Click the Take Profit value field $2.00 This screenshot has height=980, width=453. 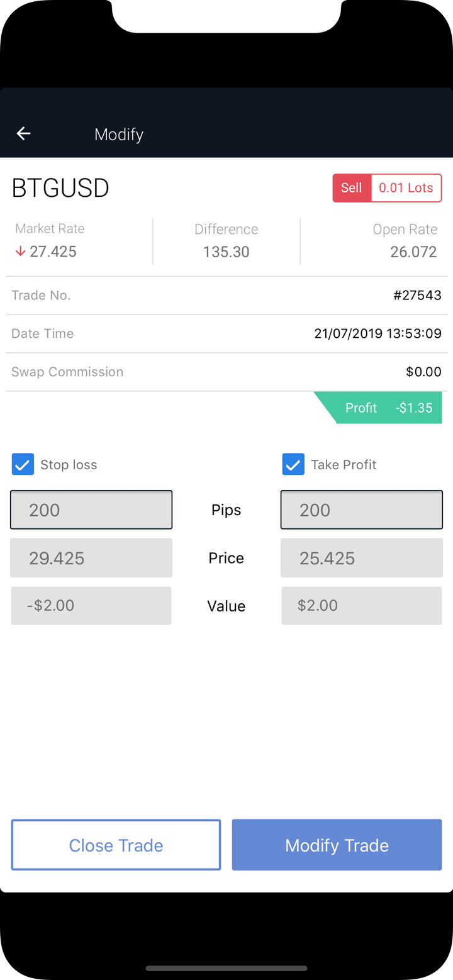[362, 606]
